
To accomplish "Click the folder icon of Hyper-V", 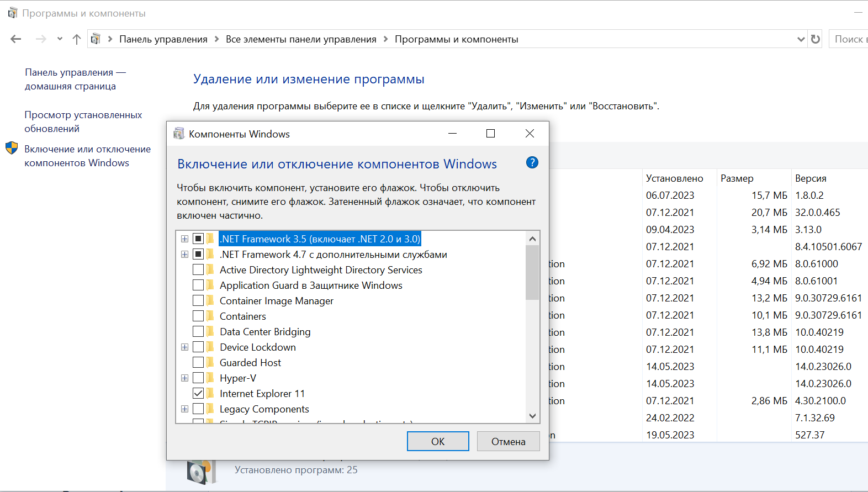I will click(210, 378).
